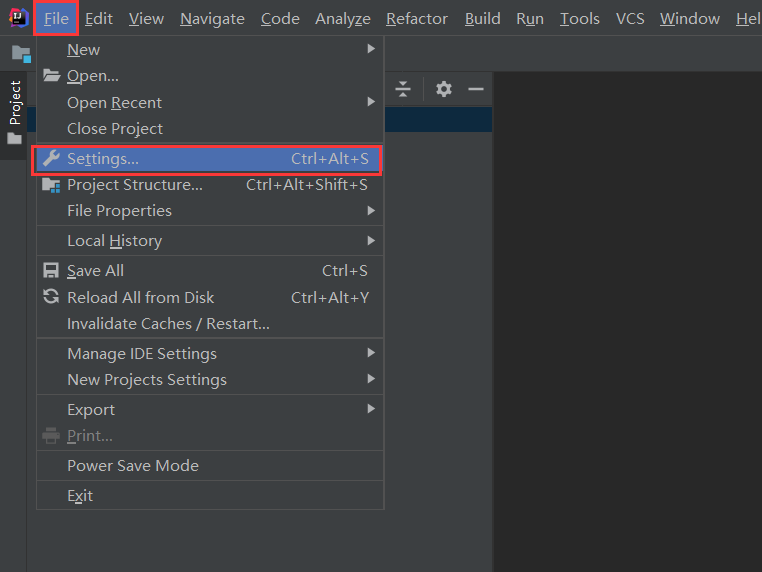The image size is (762, 572).
Task: Open the Edit menu
Action: pos(99,18)
